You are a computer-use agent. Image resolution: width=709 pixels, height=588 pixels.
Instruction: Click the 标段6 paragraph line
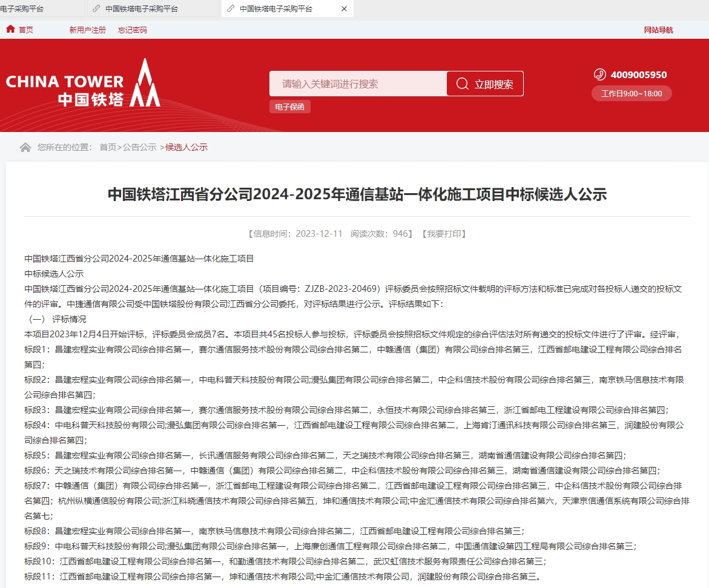point(342,471)
